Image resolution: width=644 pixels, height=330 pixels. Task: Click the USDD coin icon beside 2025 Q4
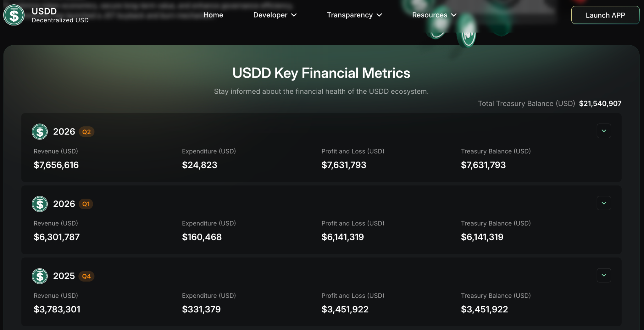pos(40,276)
